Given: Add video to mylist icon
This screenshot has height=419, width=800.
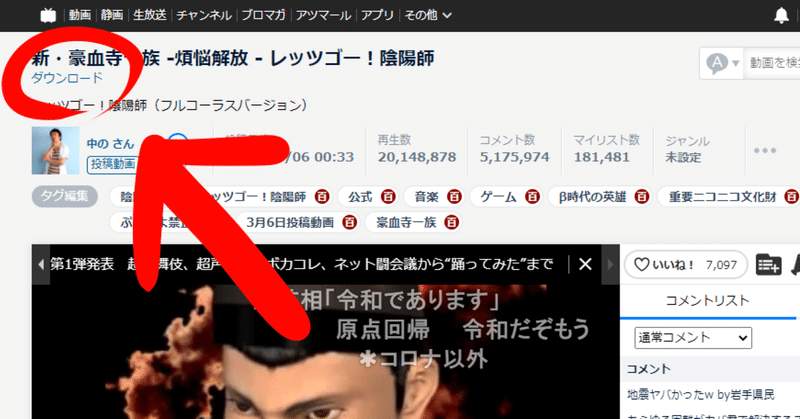Looking at the screenshot, I should (768, 264).
